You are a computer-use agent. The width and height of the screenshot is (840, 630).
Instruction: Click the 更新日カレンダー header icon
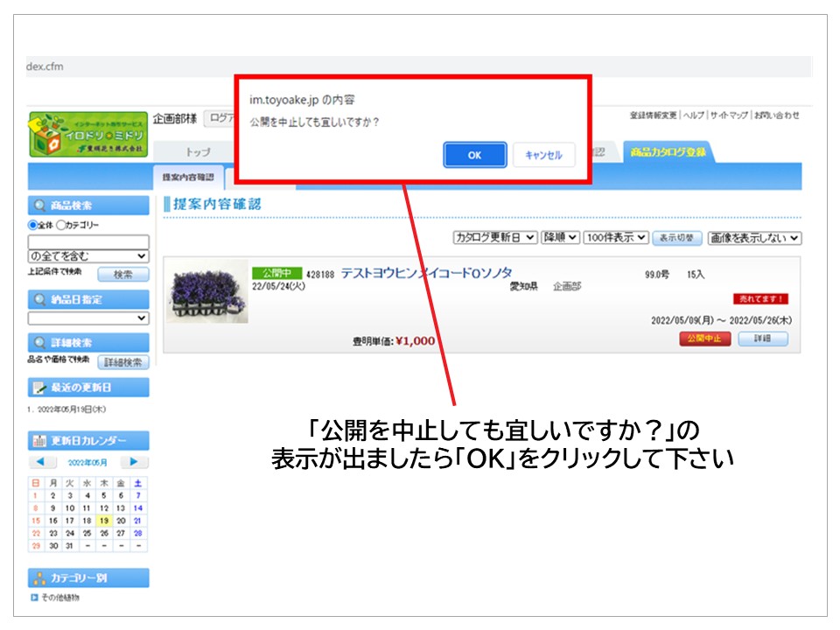(x=39, y=441)
